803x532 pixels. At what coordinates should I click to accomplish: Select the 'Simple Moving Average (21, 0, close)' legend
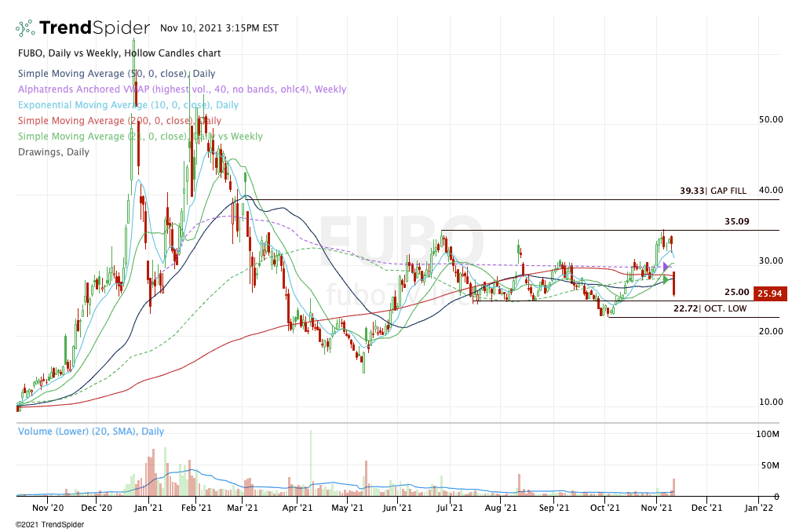click(141, 137)
